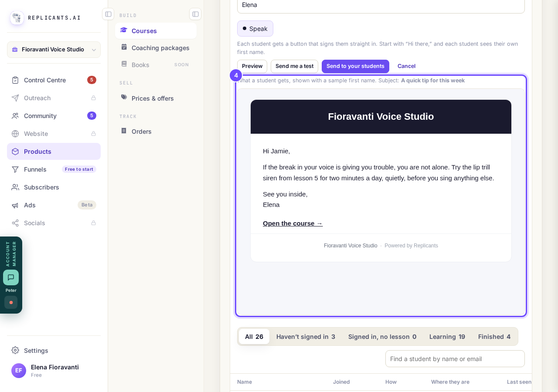Show the Finished students tab
The height and width of the screenshot is (392, 558).
[x=494, y=337]
